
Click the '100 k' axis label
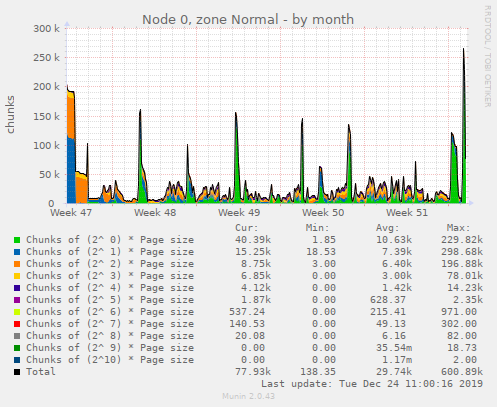coord(46,145)
